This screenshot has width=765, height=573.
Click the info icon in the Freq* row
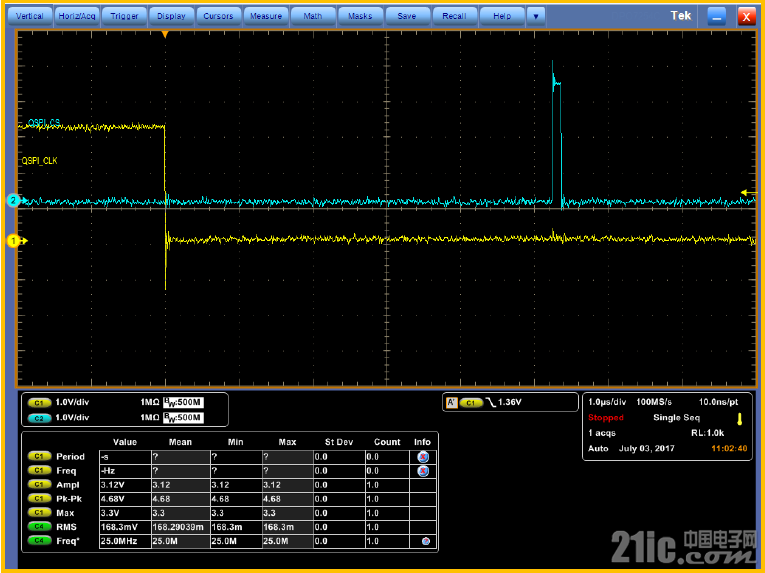point(425,541)
